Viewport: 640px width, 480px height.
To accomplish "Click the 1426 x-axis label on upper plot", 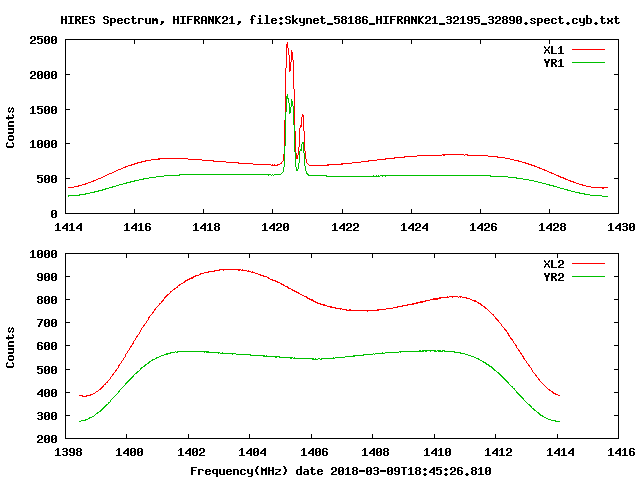I will 483,227.
